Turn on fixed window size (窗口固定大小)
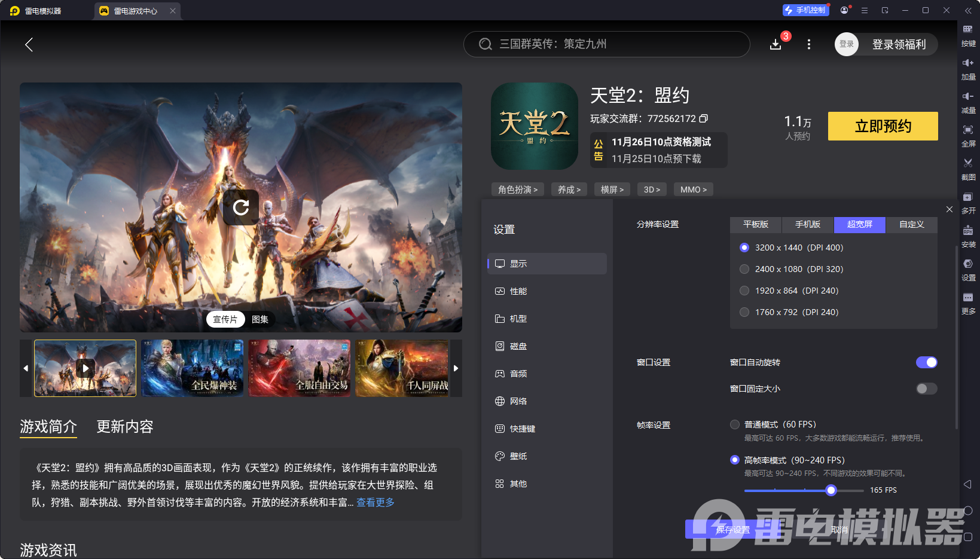Screen dimensions: 980x559 pos(926,389)
